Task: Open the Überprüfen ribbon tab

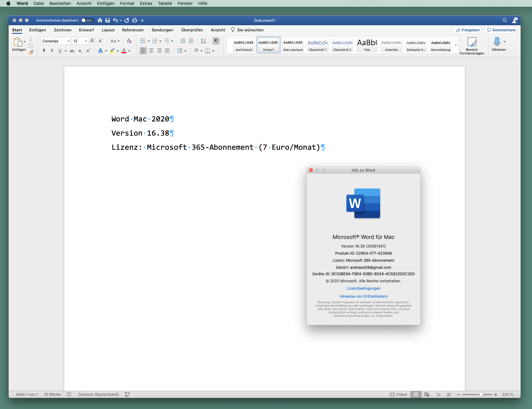Action: 192,30
